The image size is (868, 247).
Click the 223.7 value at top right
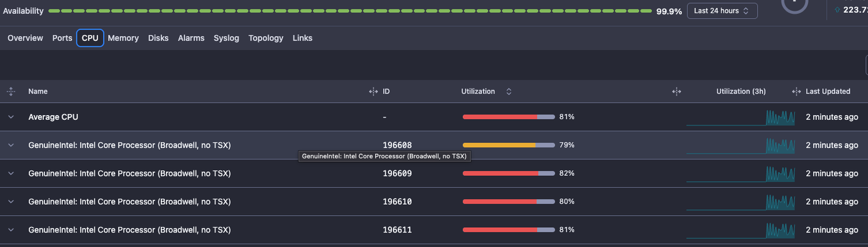coord(855,9)
